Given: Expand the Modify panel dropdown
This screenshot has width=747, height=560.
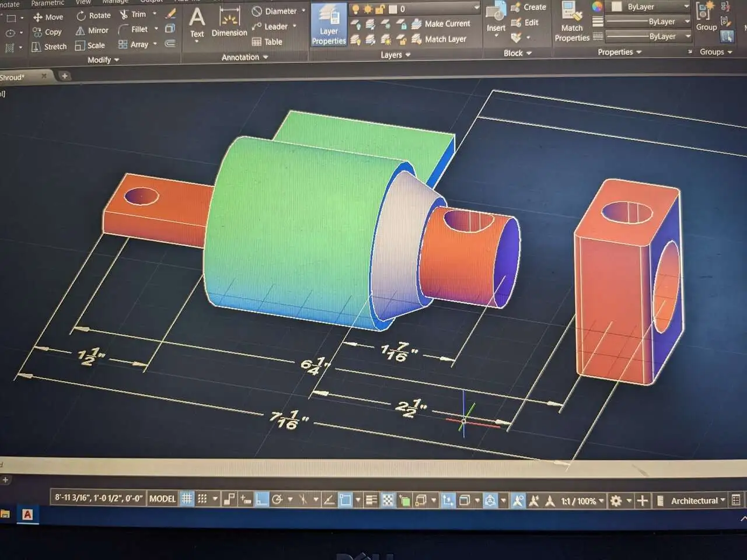Looking at the screenshot, I should point(103,60).
